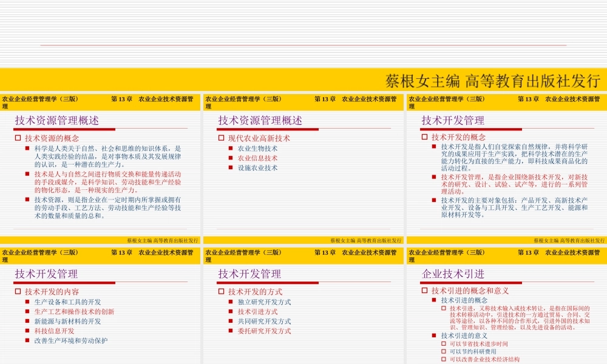Click the bullet marker next to 科技信息开发
This screenshot has height=364, width=607.
coord(26,331)
